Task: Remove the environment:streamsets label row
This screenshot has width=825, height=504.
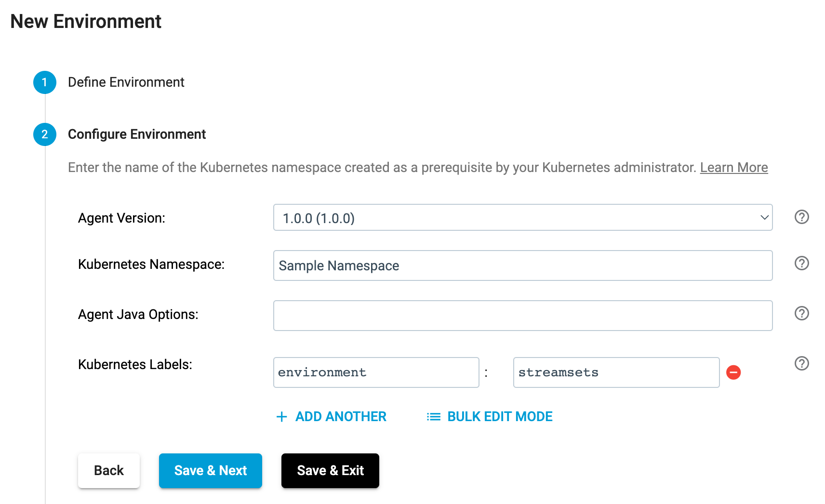Action: (733, 372)
